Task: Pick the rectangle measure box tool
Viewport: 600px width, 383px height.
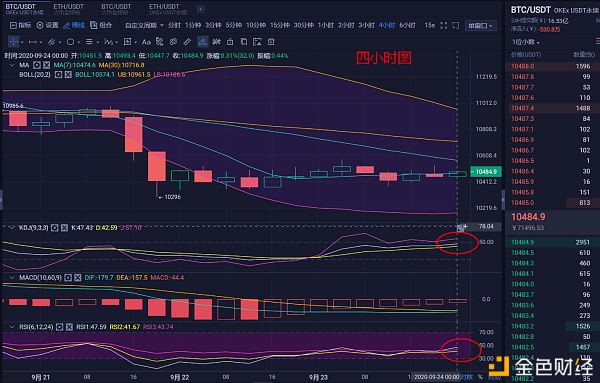Action: [x=127, y=42]
